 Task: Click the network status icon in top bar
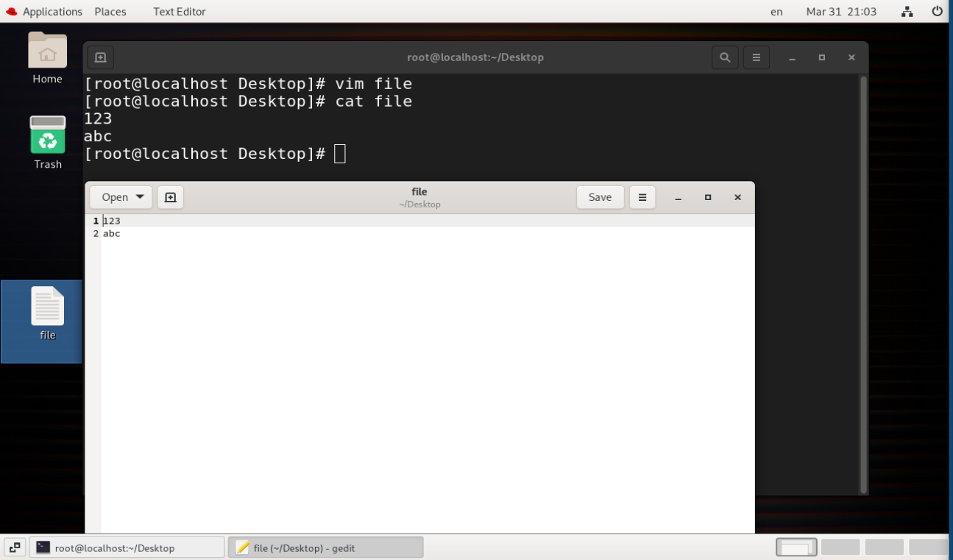pyautogui.click(x=907, y=12)
